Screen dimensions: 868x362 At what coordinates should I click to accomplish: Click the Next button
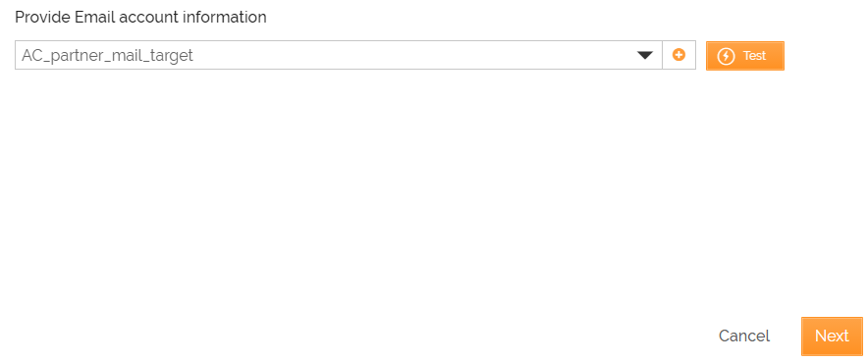click(x=832, y=336)
